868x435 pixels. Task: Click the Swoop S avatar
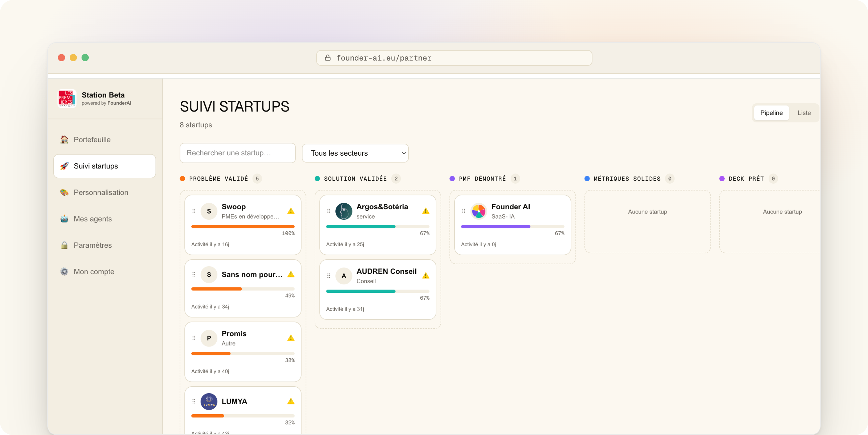click(x=209, y=211)
